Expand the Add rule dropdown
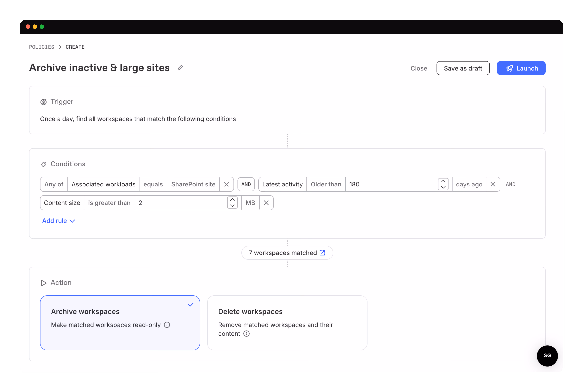 [59, 221]
